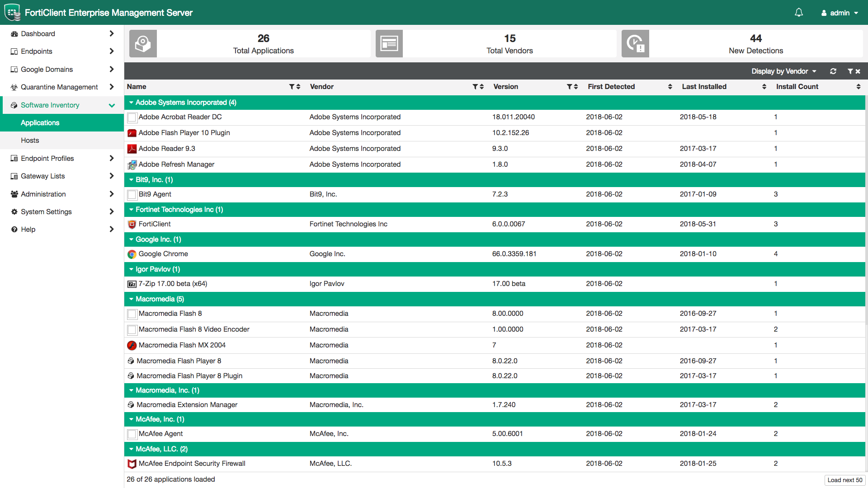Open the Display by Vendor dropdown
This screenshot has width=868, height=488.
click(x=783, y=71)
